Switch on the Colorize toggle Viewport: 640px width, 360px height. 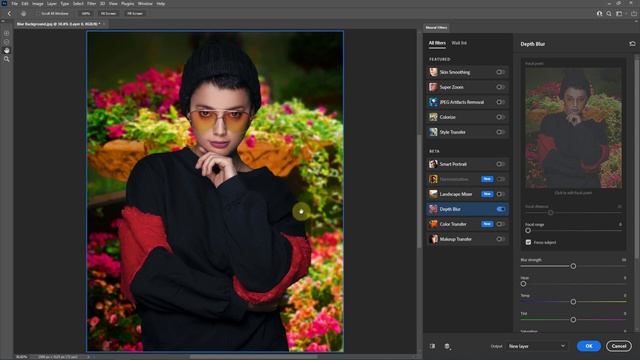tap(500, 117)
